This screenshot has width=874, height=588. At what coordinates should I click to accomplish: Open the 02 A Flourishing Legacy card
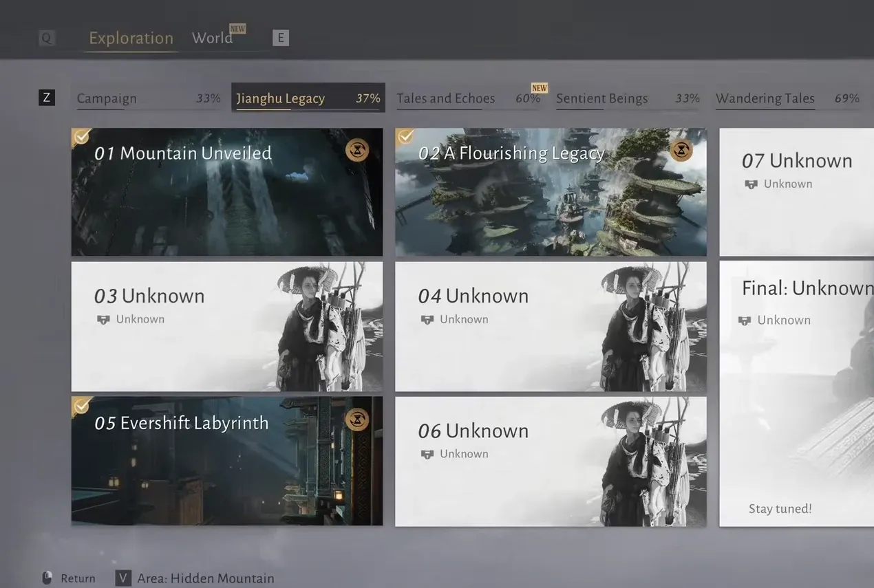point(551,192)
